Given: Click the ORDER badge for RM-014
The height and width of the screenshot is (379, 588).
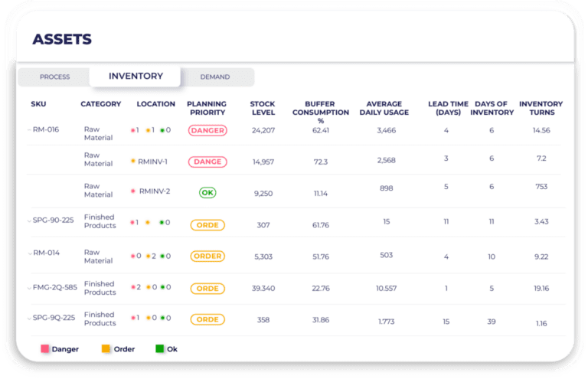Looking at the screenshot, I should pyautogui.click(x=207, y=256).
